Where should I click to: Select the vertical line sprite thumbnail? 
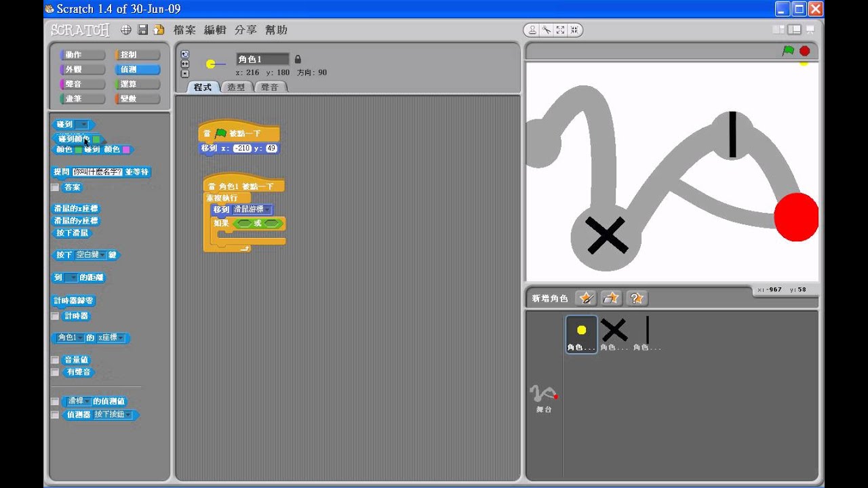coord(647,334)
